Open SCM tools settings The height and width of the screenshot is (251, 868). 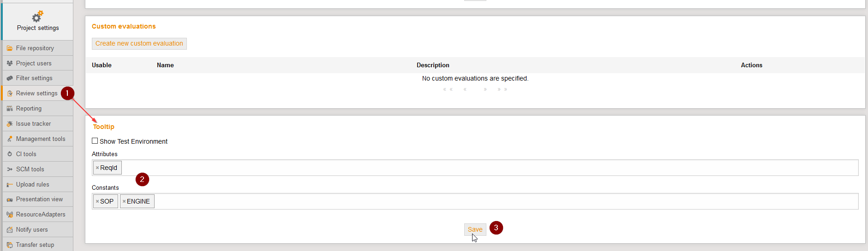pyautogui.click(x=37, y=169)
